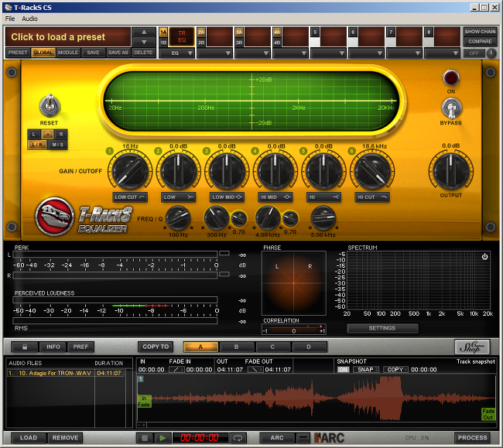Click the lock icon button
The image size is (503, 448).
(25, 347)
